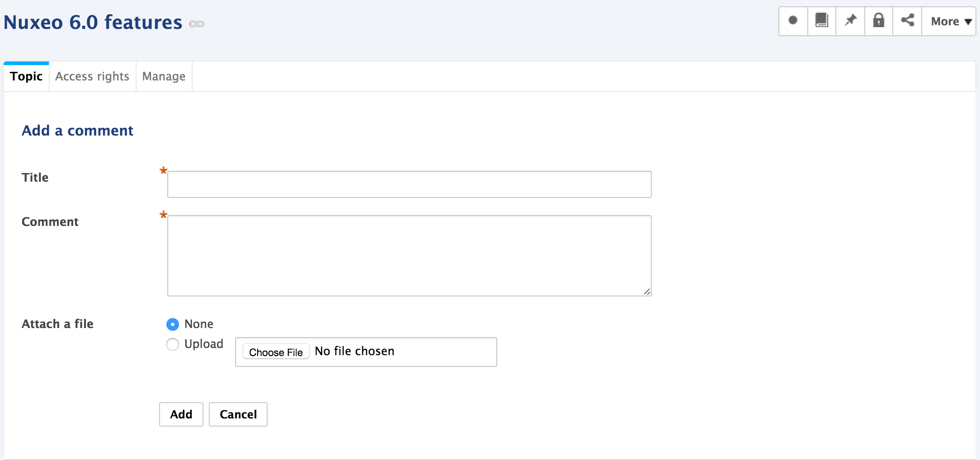This screenshot has height=460, width=980.
Task: Click the share icon in the toolbar
Action: (x=907, y=21)
